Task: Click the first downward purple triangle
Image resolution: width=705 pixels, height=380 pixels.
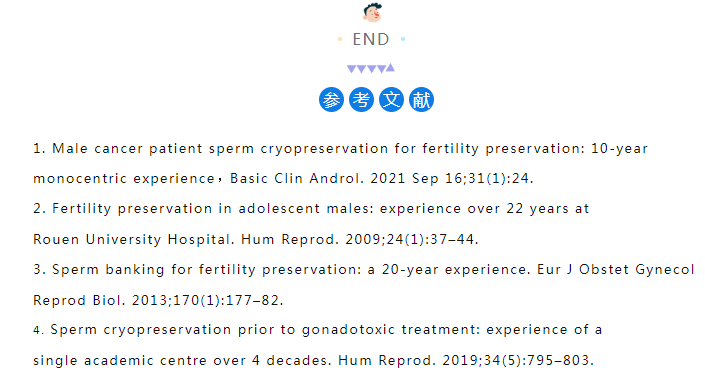Action: (x=351, y=69)
